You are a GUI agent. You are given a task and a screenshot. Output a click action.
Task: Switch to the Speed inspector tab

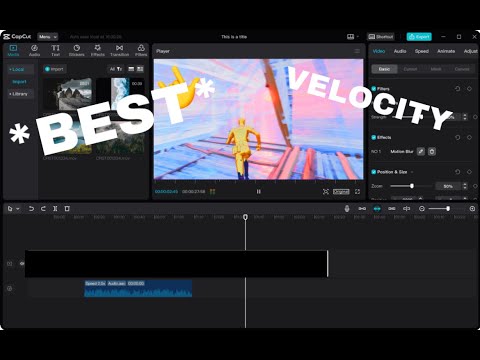coord(422,51)
